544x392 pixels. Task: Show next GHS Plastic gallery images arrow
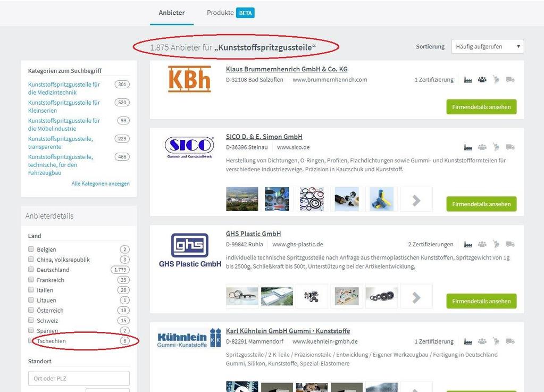[416, 297]
